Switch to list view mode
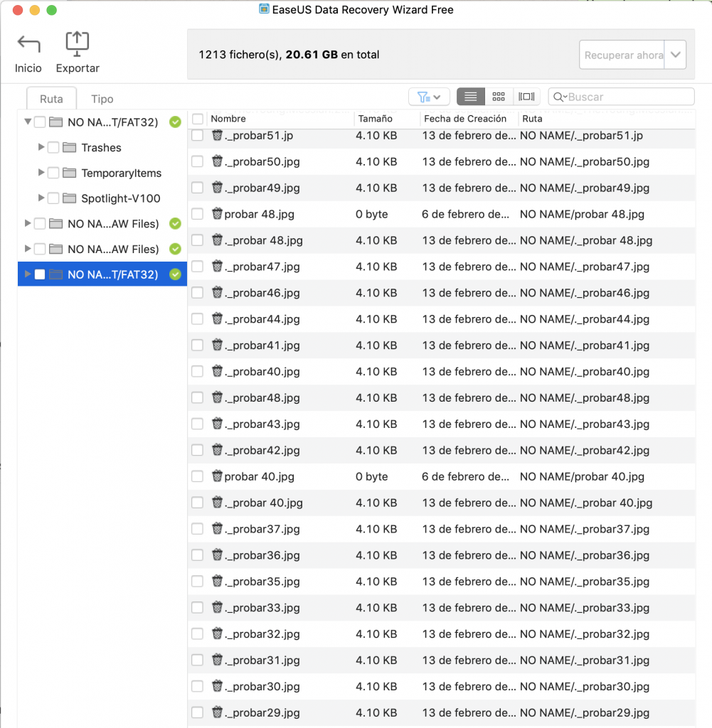 (470, 97)
